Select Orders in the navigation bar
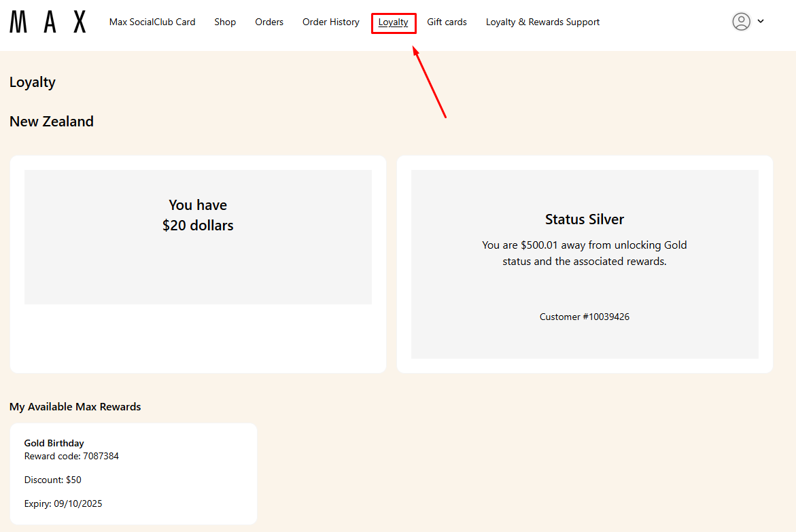 click(x=269, y=22)
